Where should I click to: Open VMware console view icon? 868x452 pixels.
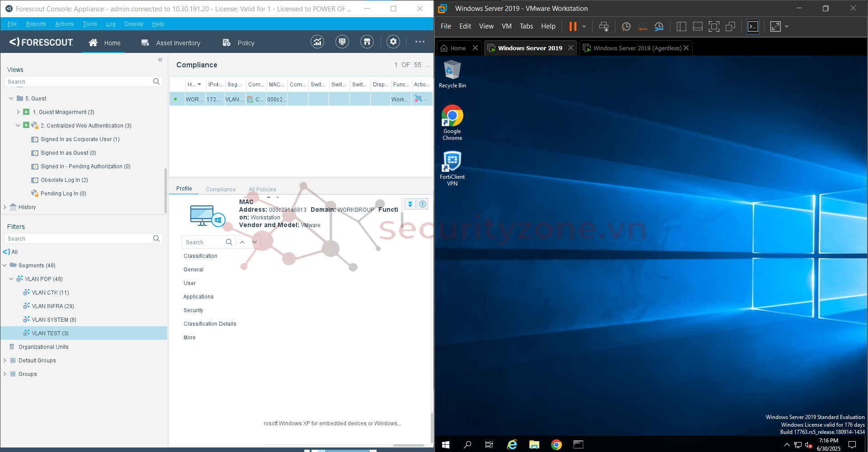[x=753, y=27]
